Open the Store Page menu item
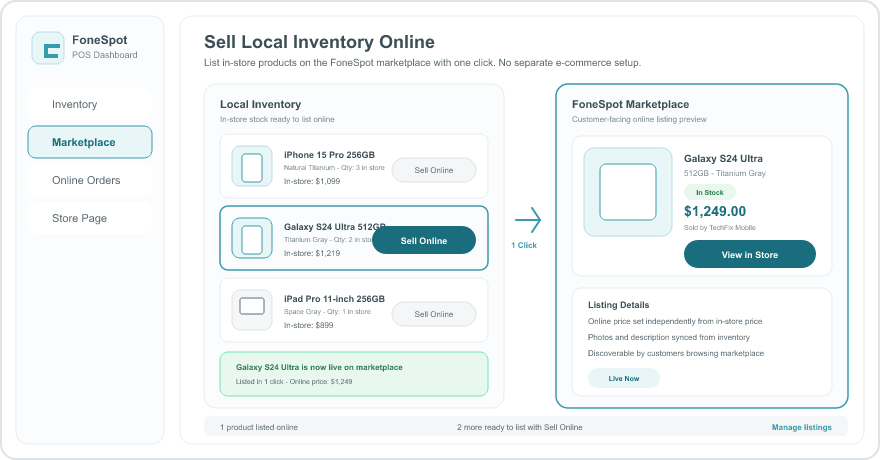 90,218
